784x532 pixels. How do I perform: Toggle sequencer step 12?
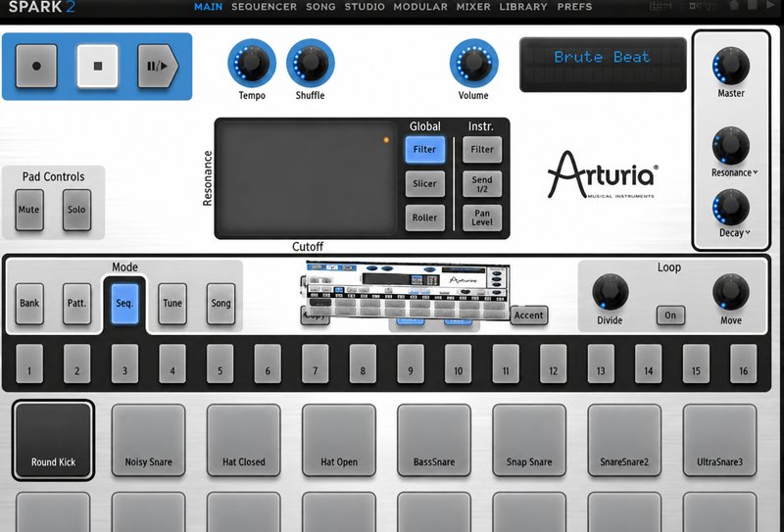pyautogui.click(x=553, y=363)
